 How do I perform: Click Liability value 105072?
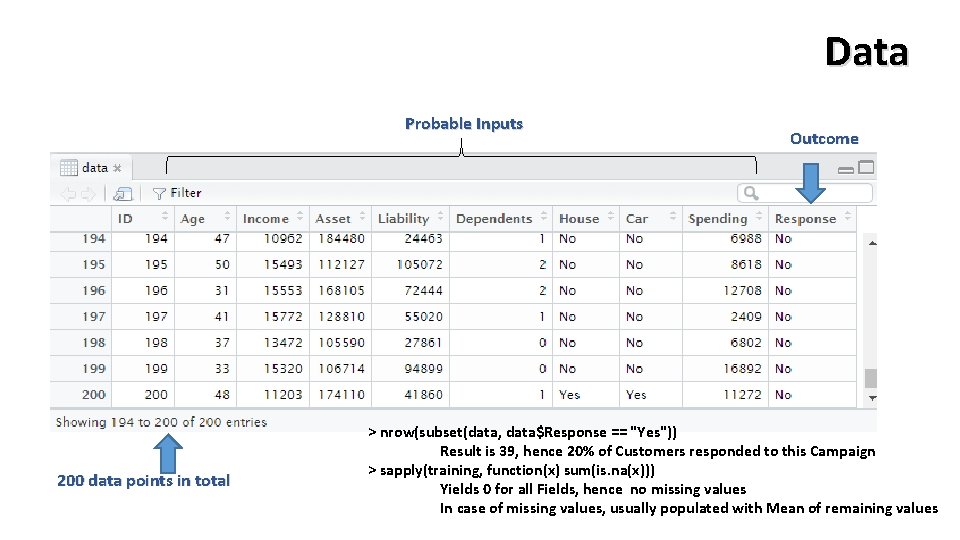(x=419, y=264)
